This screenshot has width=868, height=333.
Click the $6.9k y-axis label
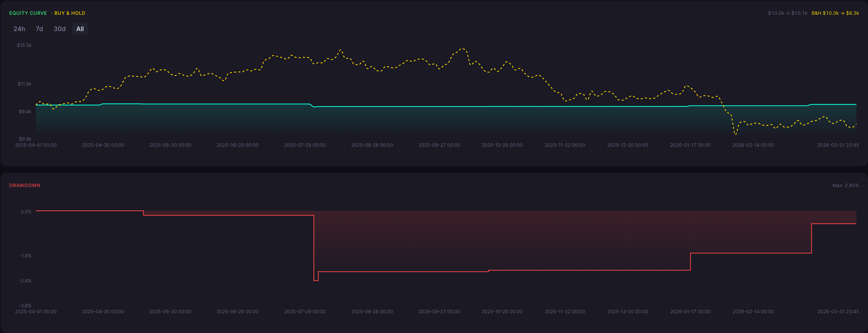click(x=25, y=139)
